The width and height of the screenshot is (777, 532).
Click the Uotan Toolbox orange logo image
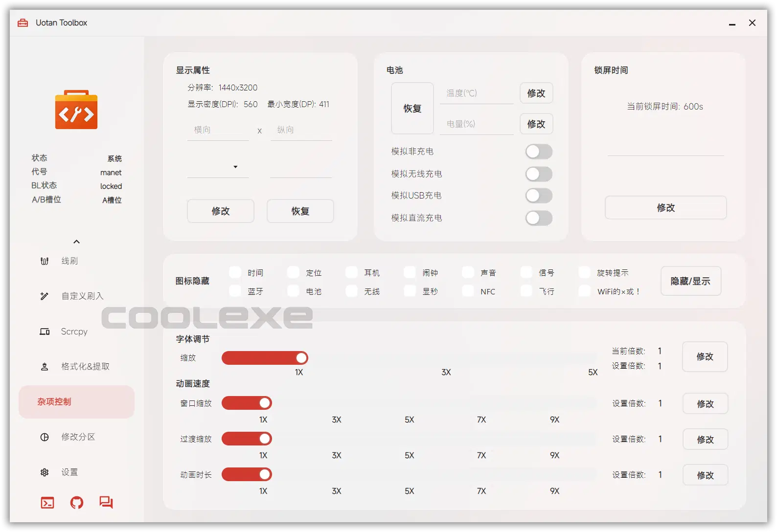(x=76, y=110)
